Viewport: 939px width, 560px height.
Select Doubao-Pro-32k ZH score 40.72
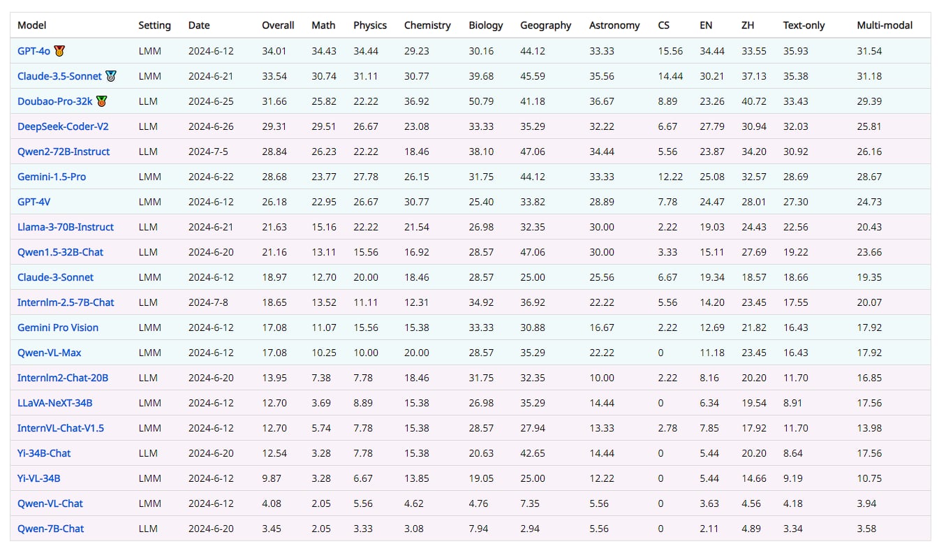754,101
